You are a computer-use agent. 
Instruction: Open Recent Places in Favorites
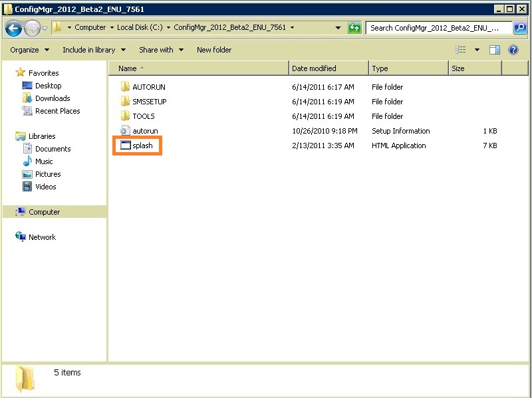[57, 111]
